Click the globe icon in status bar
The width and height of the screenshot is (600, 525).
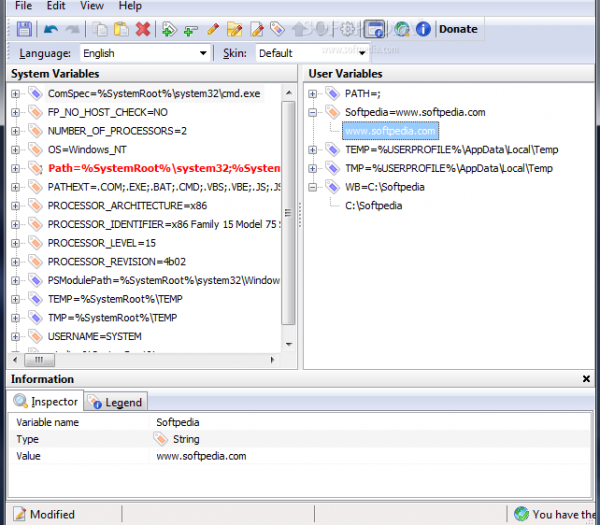click(521, 514)
